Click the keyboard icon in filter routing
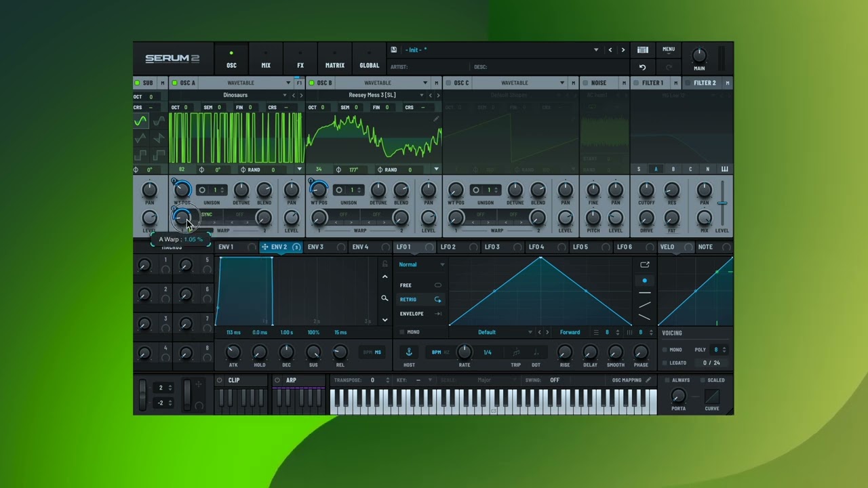This screenshot has height=488, width=868. point(724,169)
